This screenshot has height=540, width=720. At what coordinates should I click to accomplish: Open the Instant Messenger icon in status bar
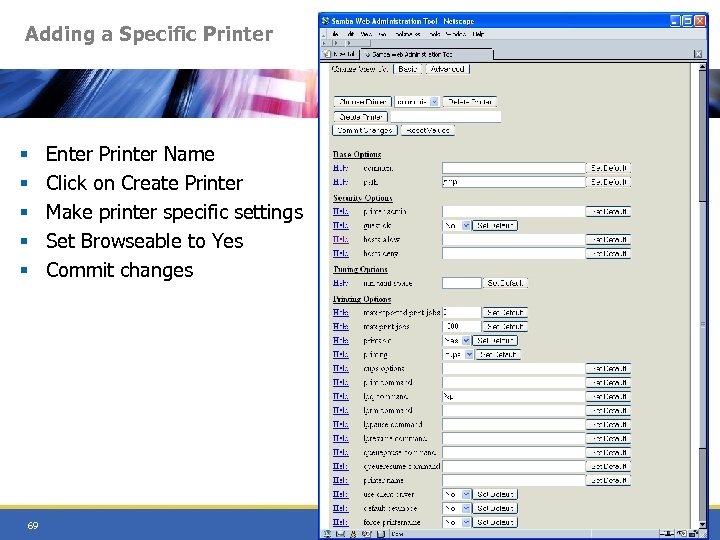click(353, 534)
